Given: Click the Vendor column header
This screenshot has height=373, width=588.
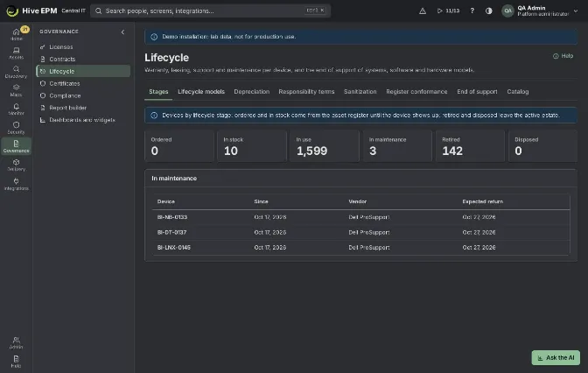Looking at the screenshot, I should click(x=357, y=201).
